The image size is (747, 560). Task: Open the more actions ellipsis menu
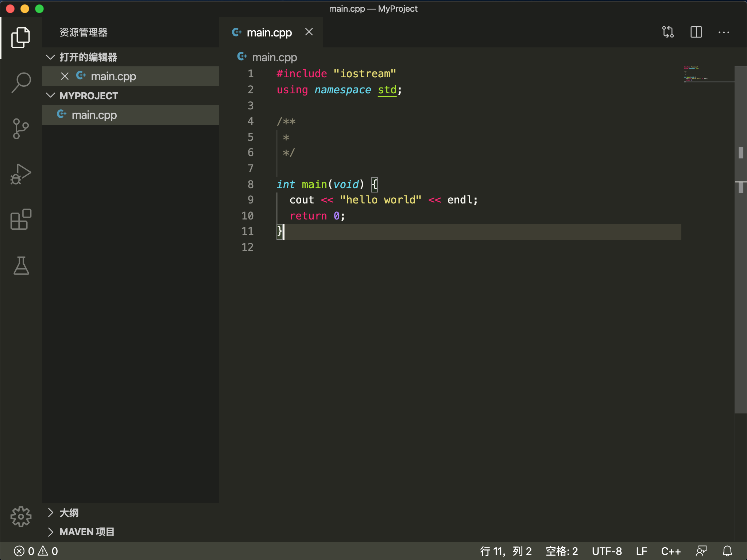coord(724,32)
